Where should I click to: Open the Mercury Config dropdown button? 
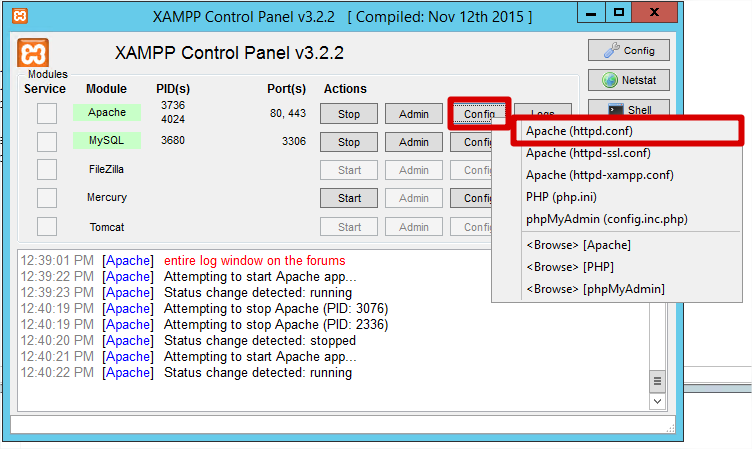[x=477, y=198]
